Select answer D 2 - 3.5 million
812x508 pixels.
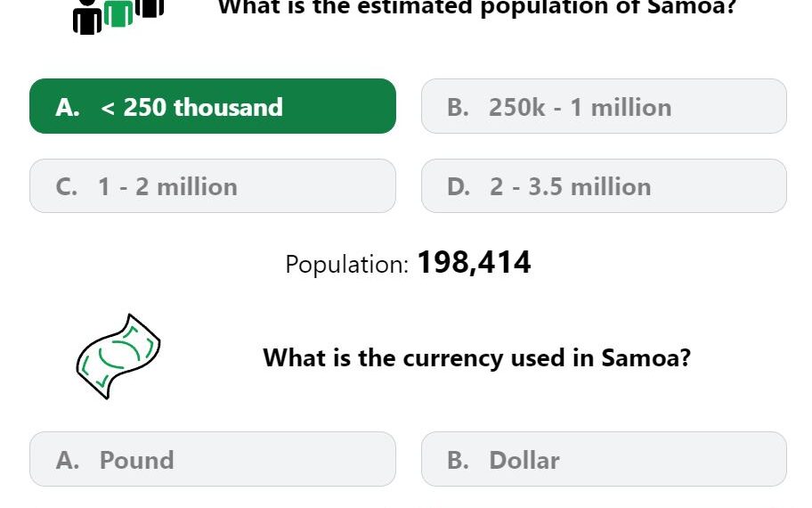(604, 186)
